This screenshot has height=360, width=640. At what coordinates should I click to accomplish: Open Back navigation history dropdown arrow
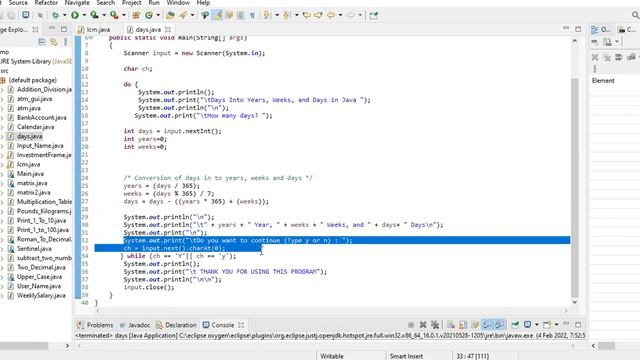click(x=340, y=15)
